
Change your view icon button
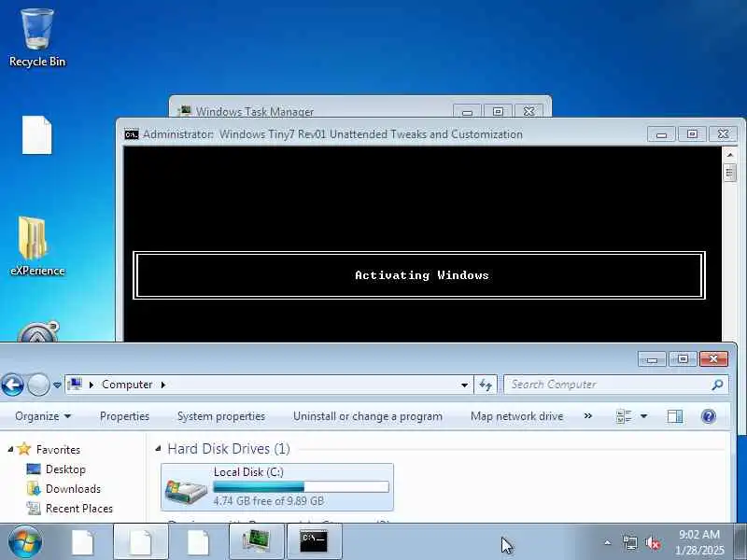point(624,416)
